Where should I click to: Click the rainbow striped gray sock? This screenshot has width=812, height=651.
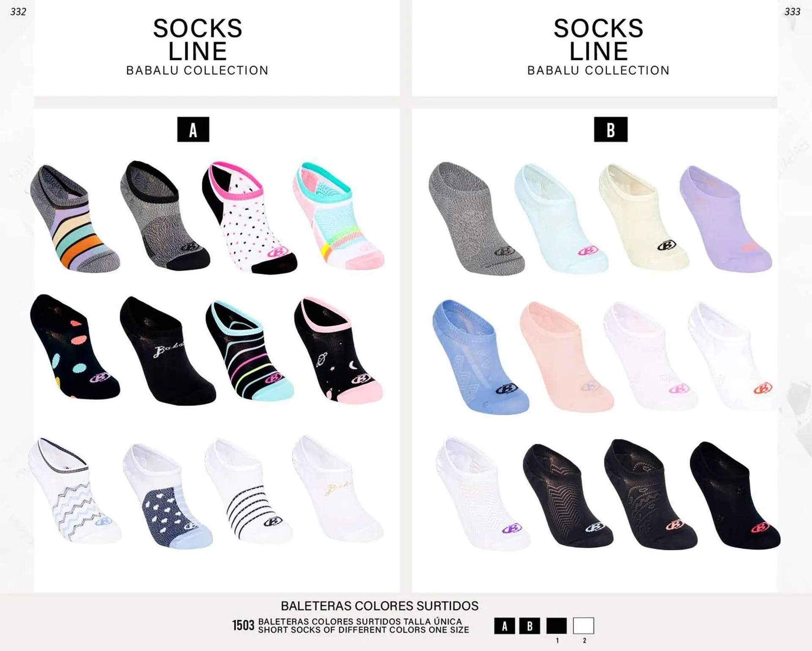[74, 218]
